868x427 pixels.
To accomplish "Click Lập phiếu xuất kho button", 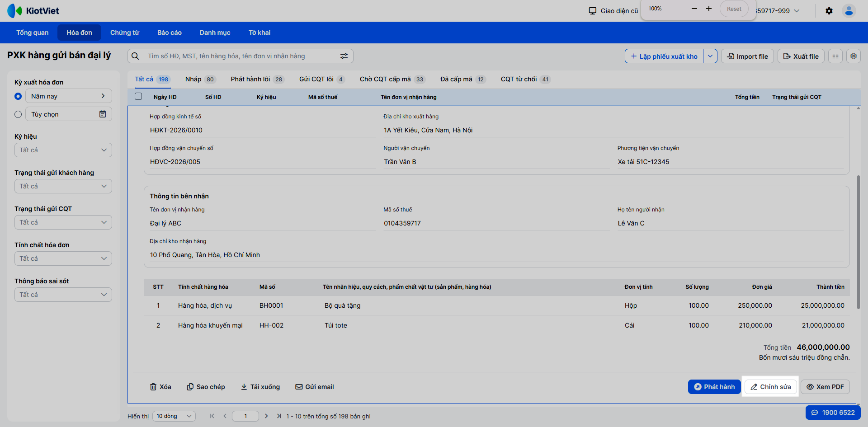I will (664, 56).
